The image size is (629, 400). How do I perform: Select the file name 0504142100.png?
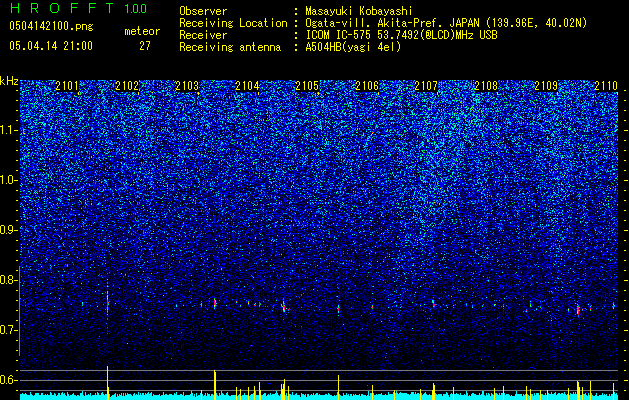(51, 26)
